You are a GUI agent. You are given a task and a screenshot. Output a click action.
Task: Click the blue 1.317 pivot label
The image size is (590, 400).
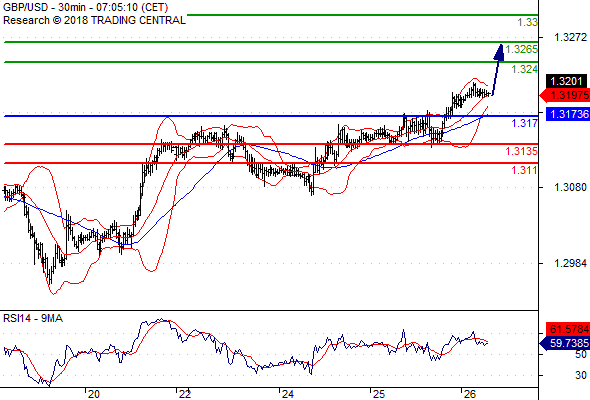524,123
